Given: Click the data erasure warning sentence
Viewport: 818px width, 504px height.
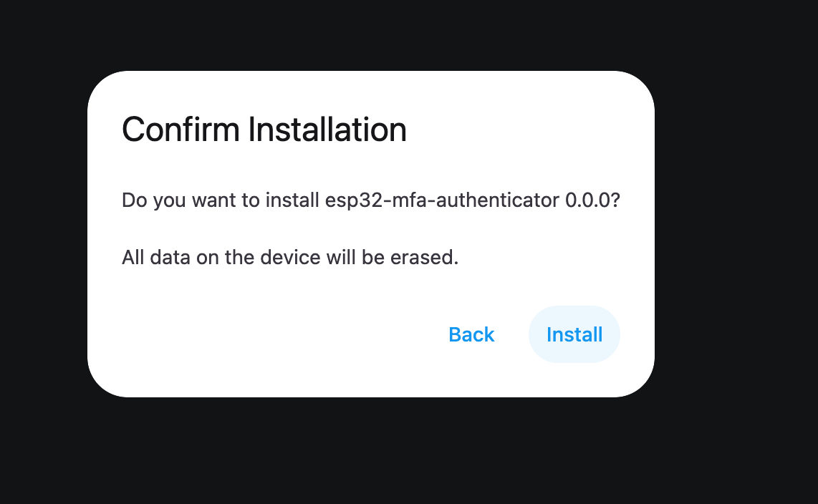Looking at the screenshot, I should [291, 257].
